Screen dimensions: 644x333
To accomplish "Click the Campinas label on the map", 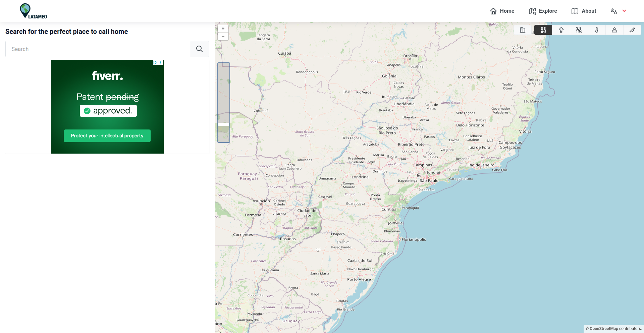I will click(x=423, y=165).
